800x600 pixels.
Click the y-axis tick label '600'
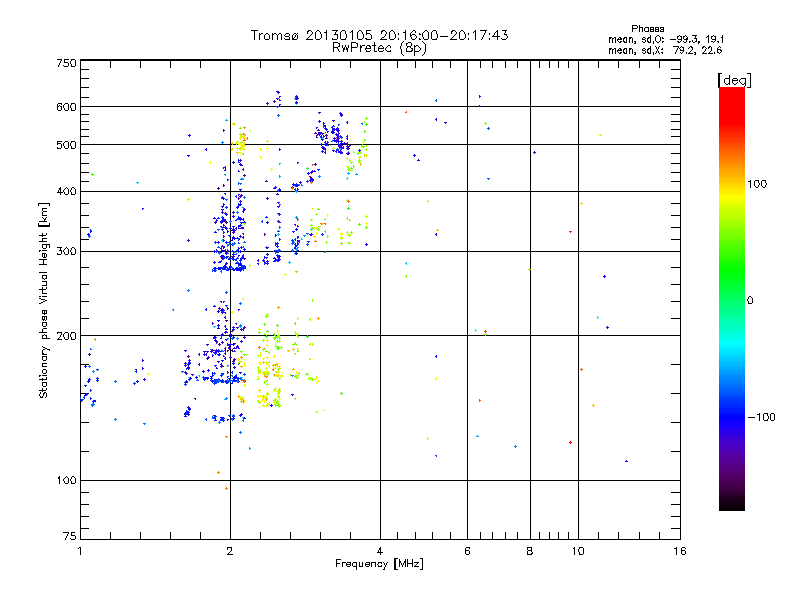tap(67, 107)
